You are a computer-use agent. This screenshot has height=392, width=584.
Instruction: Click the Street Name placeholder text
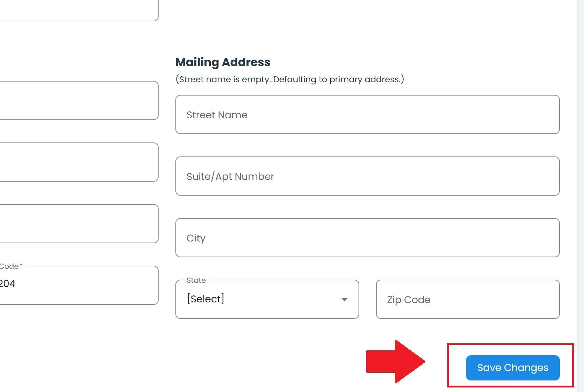pyautogui.click(x=217, y=115)
